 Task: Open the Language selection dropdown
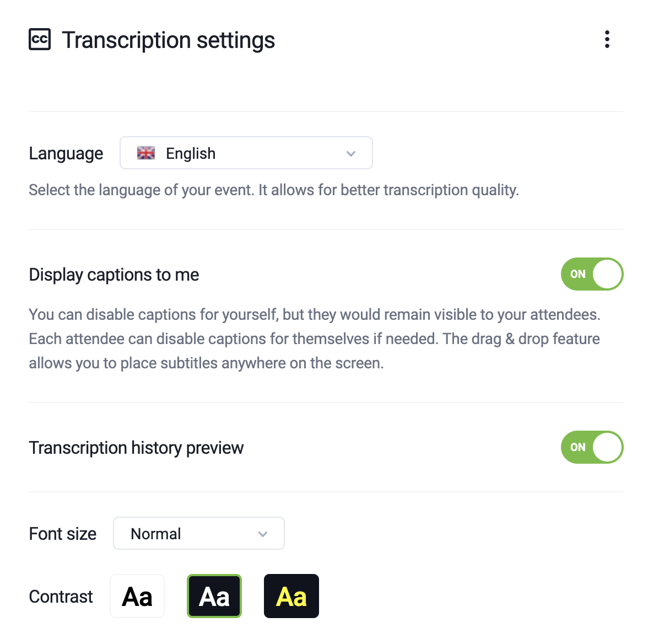point(246,153)
